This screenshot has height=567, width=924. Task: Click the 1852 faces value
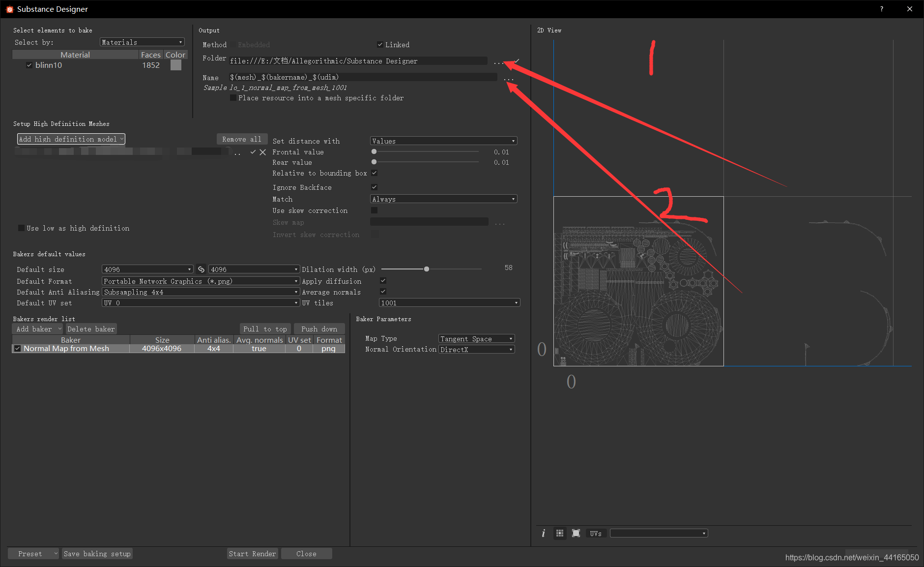(x=151, y=65)
